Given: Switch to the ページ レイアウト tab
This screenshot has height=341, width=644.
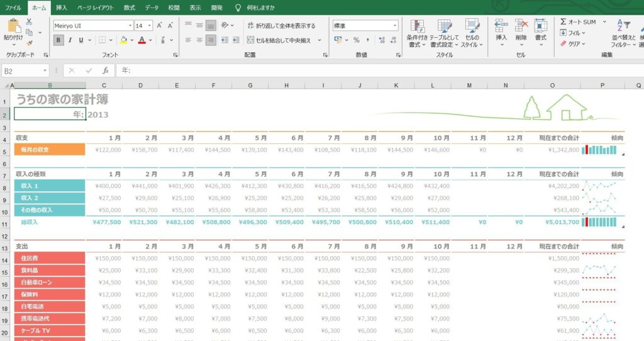Looking at the screenshot, I should [96, 8].
